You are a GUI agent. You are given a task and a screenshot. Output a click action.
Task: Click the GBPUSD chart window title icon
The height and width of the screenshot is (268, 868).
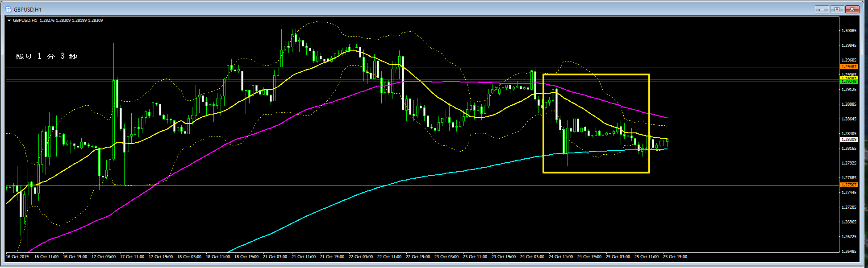pos(8,9)
